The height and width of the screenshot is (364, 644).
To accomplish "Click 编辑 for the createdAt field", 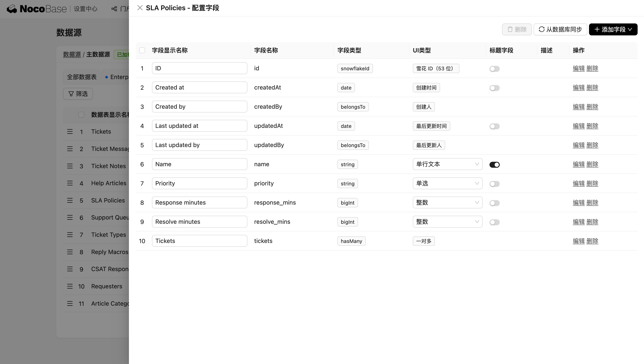I will (579, 88).
